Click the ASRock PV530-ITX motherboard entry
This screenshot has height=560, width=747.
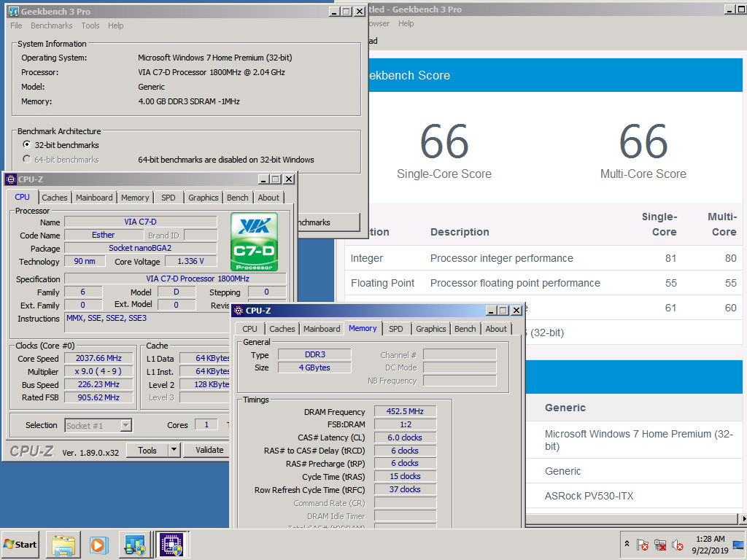coord(589,496)
